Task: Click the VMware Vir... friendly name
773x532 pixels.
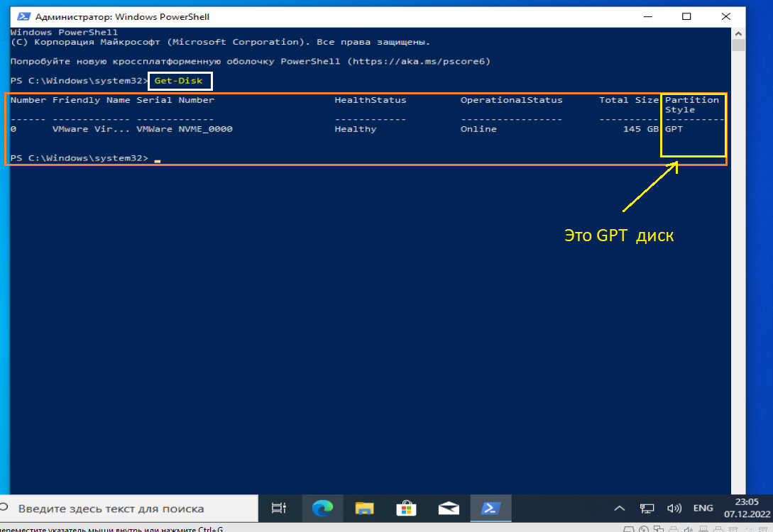Action: (x=91, y=129)
